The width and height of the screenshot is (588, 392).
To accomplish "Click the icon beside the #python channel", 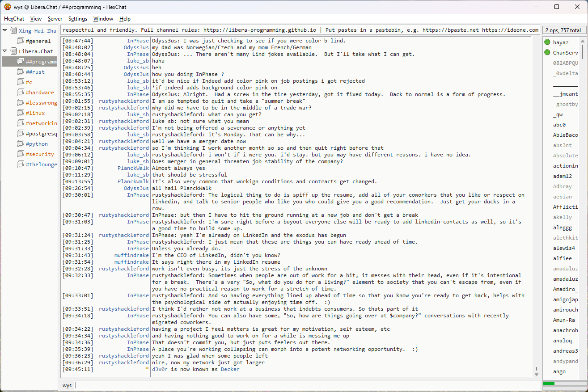I will (x=21, y=144).
